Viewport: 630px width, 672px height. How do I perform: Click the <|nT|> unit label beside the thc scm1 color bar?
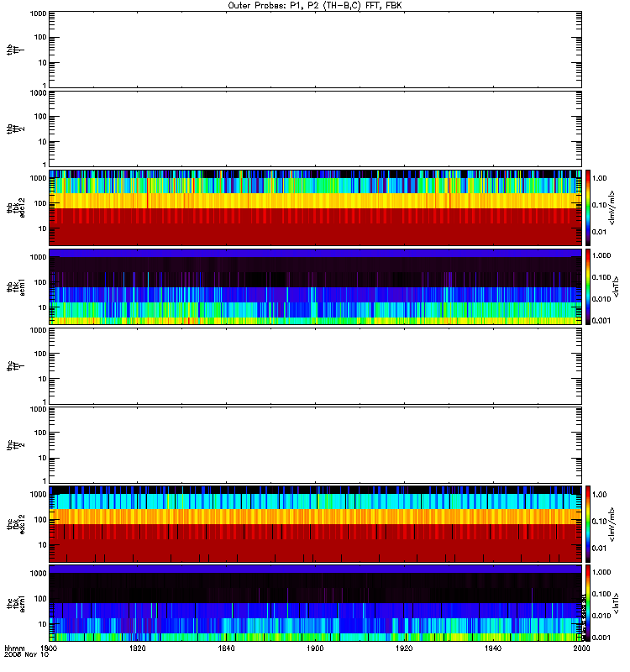616,603
